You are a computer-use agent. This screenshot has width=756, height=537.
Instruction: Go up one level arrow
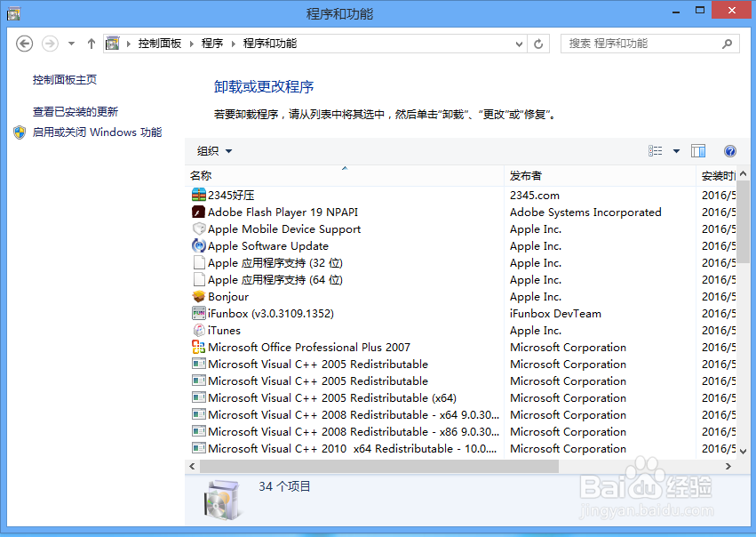point(92,44)
